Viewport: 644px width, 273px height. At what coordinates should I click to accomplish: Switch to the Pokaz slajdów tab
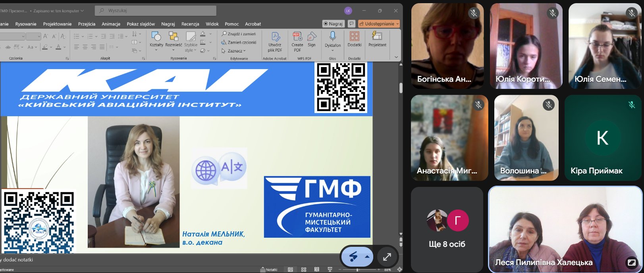pyautogui.click(x=141, y=24)
